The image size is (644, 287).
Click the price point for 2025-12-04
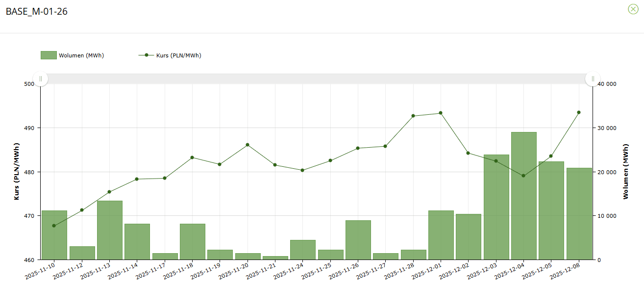click(x=523, y=176)
